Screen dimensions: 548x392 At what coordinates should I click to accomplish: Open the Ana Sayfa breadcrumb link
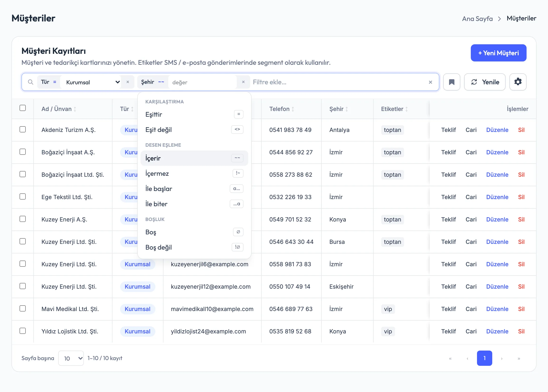[477, 19]
